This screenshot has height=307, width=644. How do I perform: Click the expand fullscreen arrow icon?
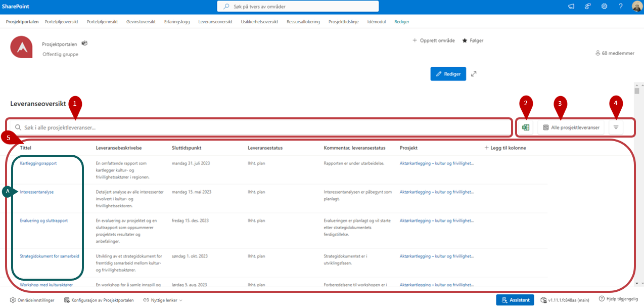coord(474,74)
